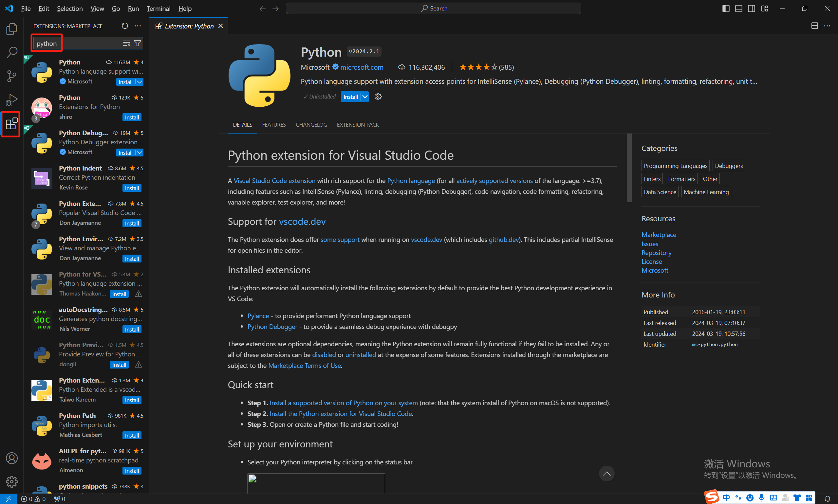Image resolution: width=838 pixels, height=504 pixels.
Task: Click warning icon on Python for VSCode
Action: [138, 294]
